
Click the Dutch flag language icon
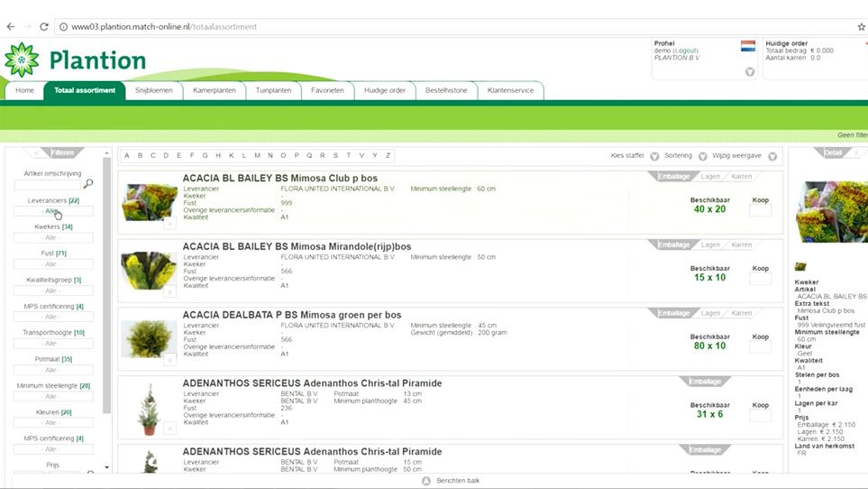pyautogui.click(x=747, y=45)
